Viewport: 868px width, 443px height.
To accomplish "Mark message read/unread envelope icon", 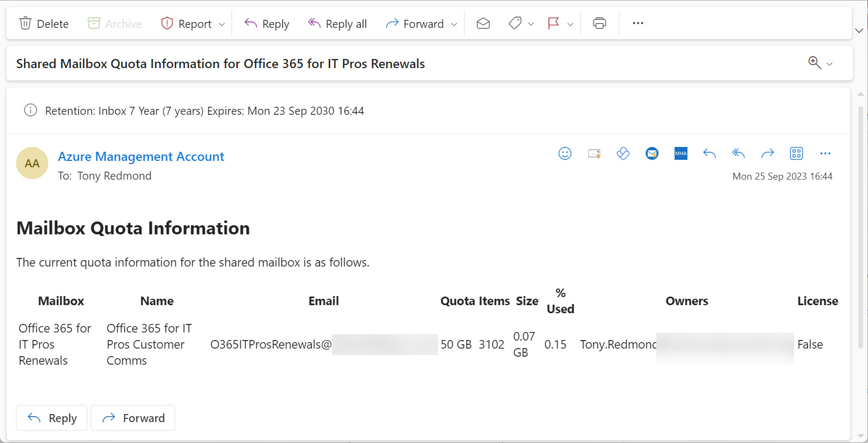I will tap(483, 23).
